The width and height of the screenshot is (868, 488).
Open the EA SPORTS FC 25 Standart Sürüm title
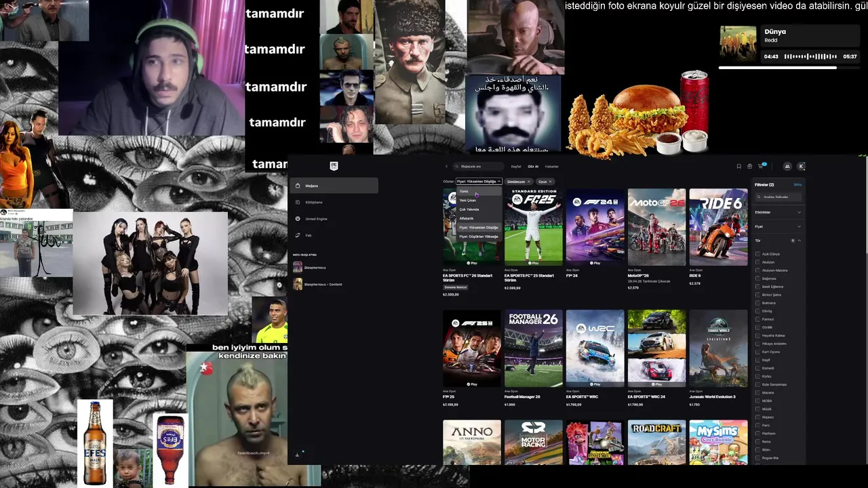point(529,277)
